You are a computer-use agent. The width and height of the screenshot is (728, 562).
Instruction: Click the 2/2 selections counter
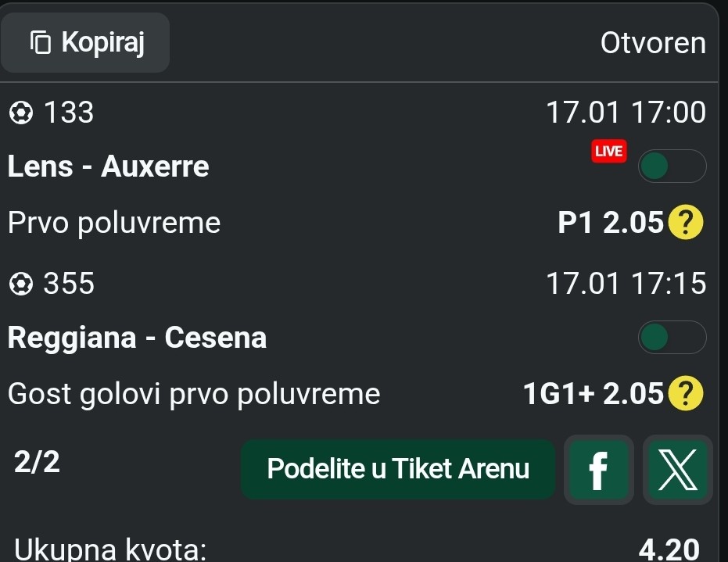tap(37, 463)
